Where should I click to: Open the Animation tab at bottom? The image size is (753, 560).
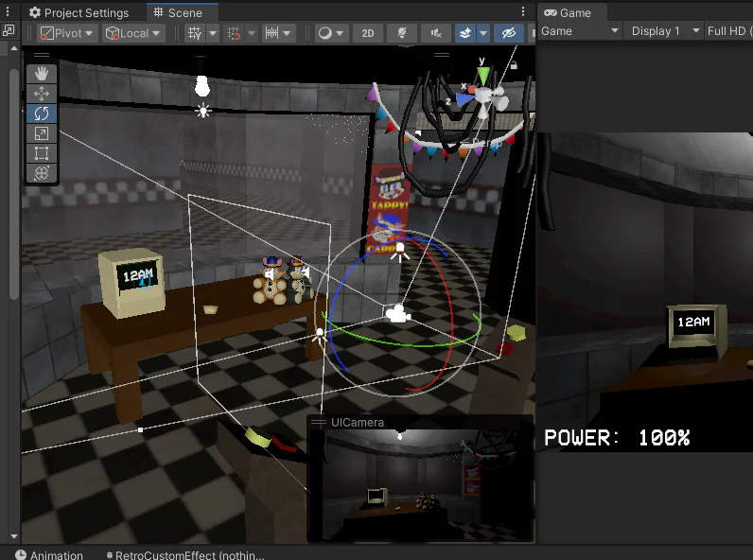click(49, 554)
